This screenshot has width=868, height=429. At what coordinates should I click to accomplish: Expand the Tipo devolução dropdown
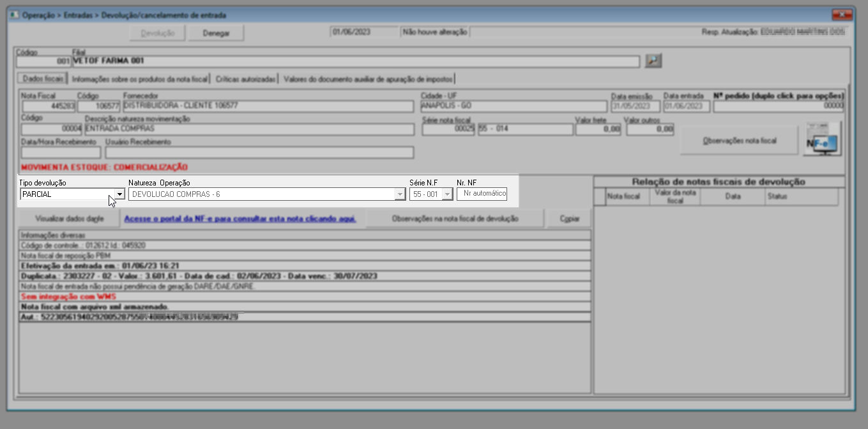coord(119,194)
